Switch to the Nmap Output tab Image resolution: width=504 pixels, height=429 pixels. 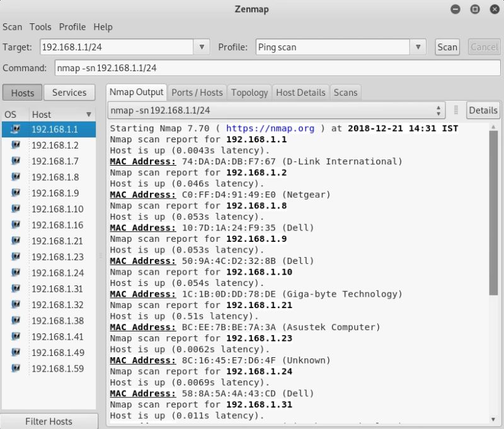coord(136,92)
